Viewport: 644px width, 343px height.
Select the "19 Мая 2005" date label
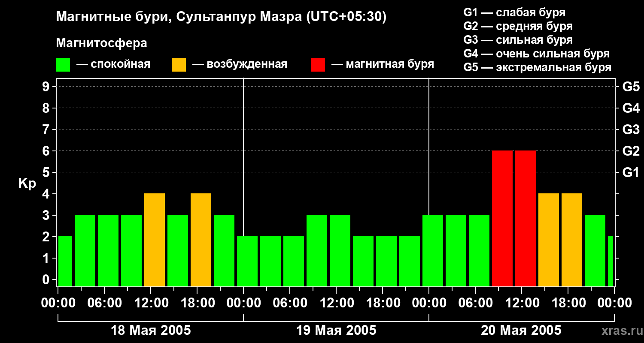(x=336, y=331)
